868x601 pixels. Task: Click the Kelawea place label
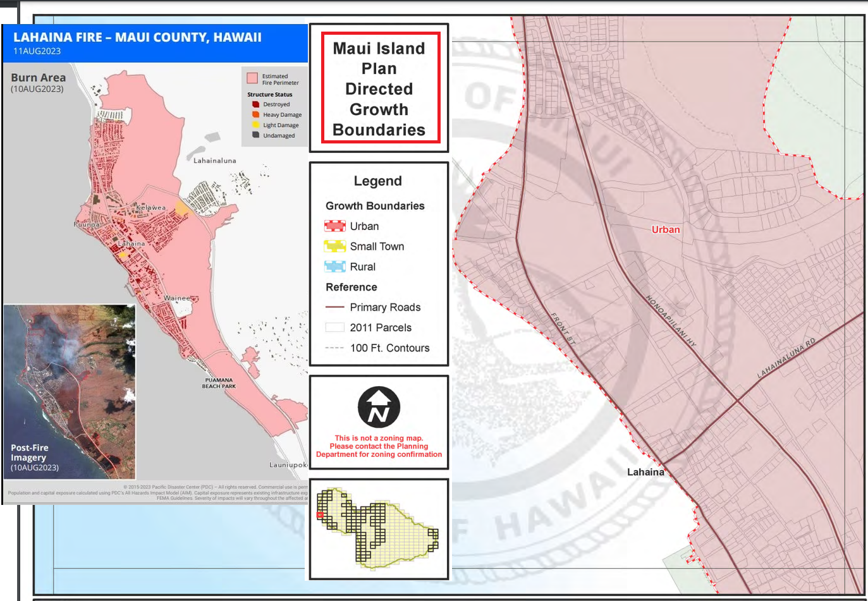click(151, 207)
